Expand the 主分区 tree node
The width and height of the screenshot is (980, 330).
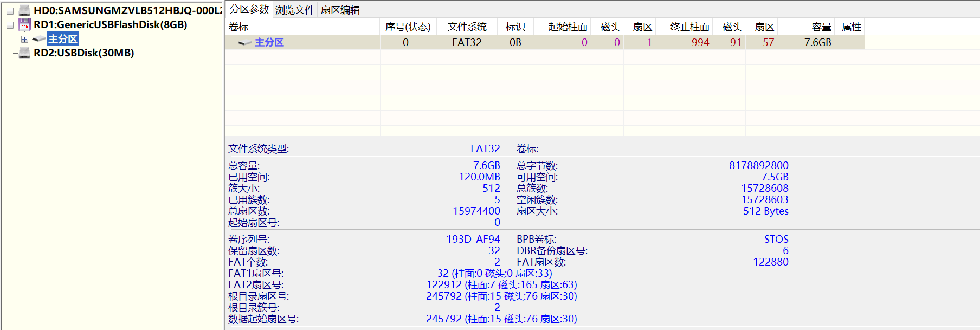pyautogui.click(x=24, y=39)
